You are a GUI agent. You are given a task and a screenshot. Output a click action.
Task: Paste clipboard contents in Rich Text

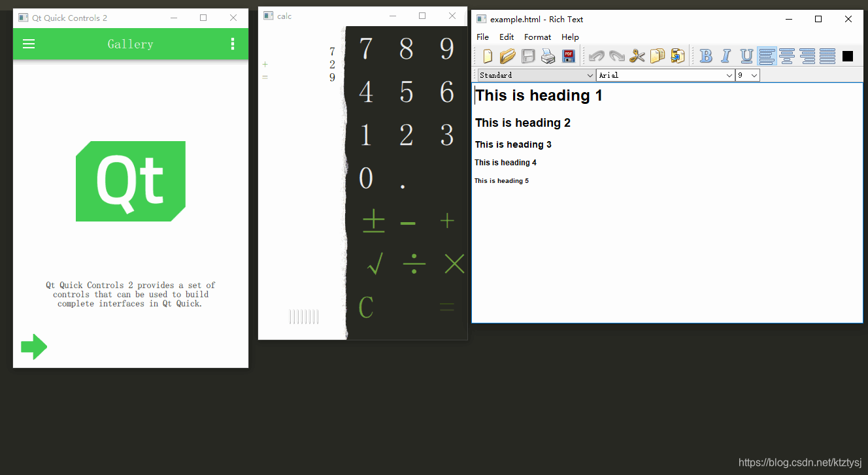pos(677,56)
